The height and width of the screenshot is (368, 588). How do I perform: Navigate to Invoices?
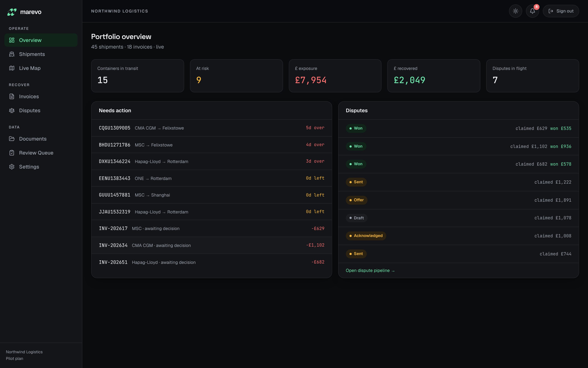click(41, 96)
